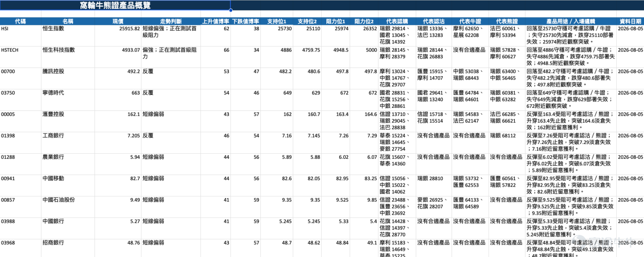Select the 短線偏強;正在測試首級阻力 cell
644x257 pixels.
pyautogui.click(x=171, y=35)
